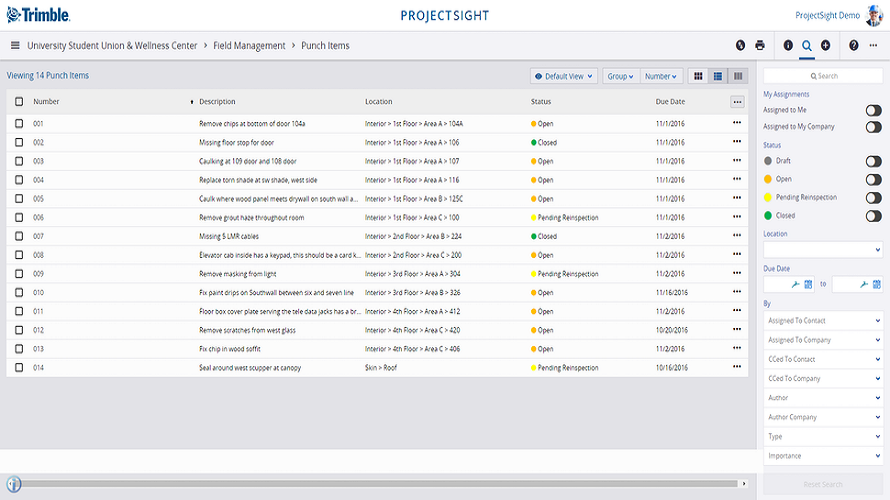The image size is (890, 500).
Task: Expand the Importance dropdown
Action: click(823, 456)
